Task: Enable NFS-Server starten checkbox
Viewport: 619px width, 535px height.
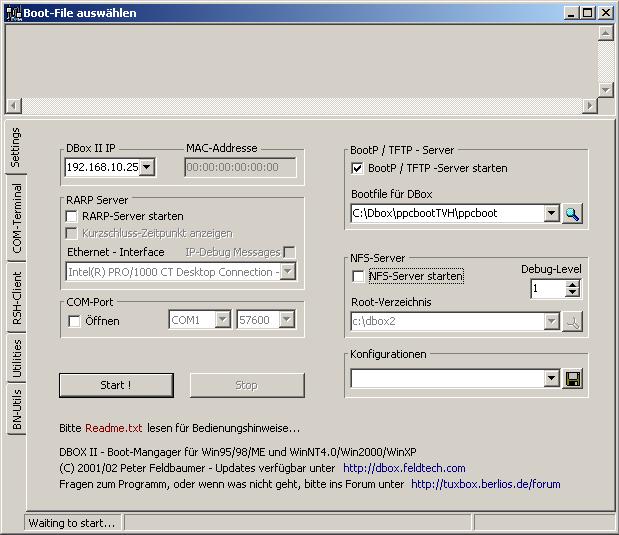Action: click(x=358, y=276)
